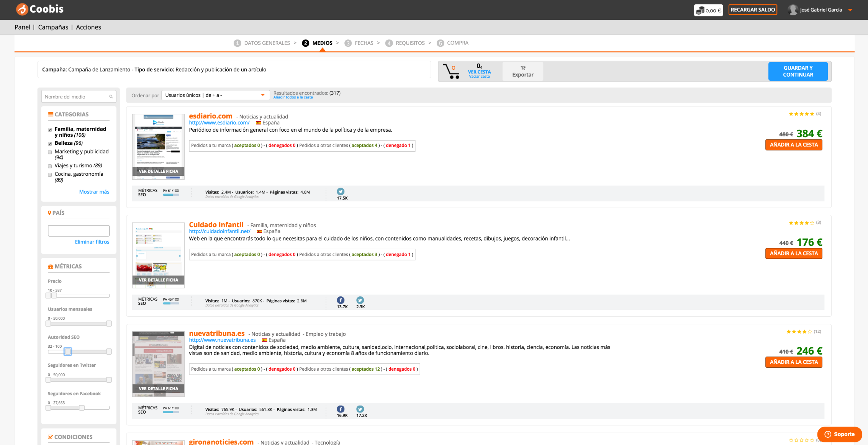The width and height of the screenshot is (868, 445).
Task: Click the Coobis logo icon
Action: click(22, 10)
